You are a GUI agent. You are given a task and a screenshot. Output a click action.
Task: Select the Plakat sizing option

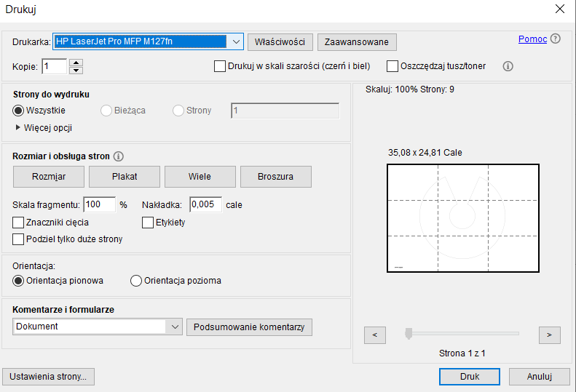tap(125, 177)
